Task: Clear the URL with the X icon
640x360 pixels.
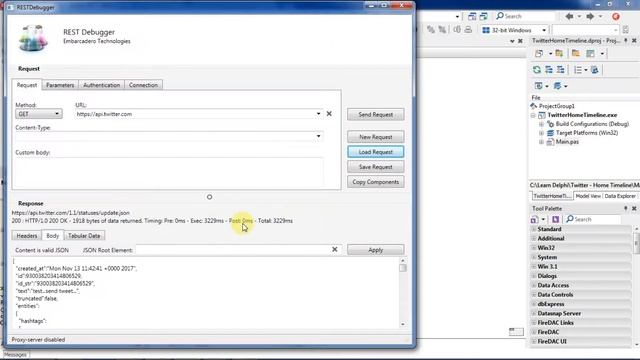Action: 329,114
